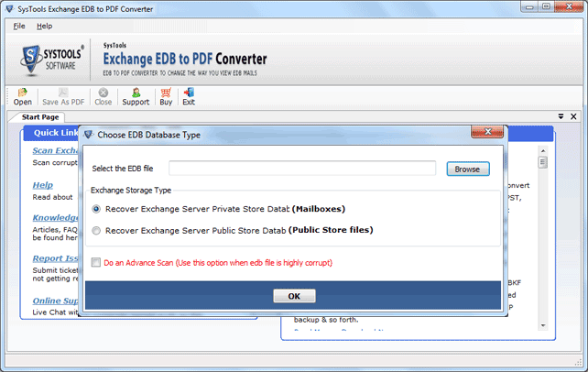Click the app icon in the title bar
Viewport: 588px width, 372px height.
coord(10,8)
